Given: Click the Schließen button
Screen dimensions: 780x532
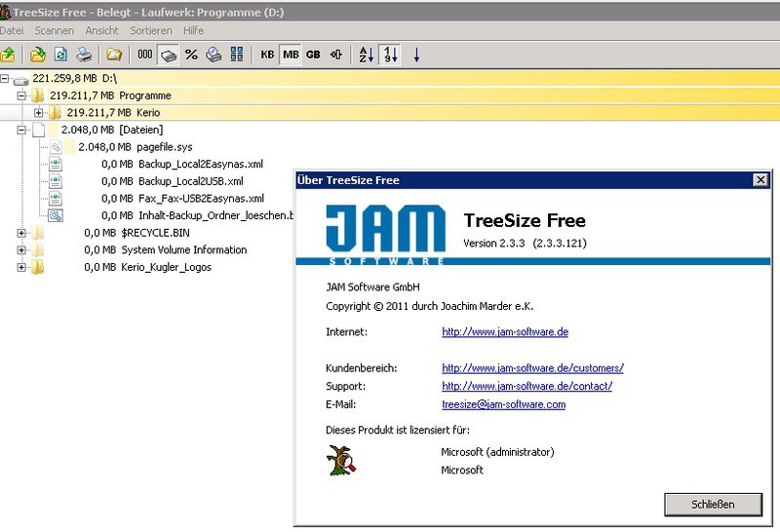Looking at the screenshot, I should pyautogui.click(x=713, y=504).
